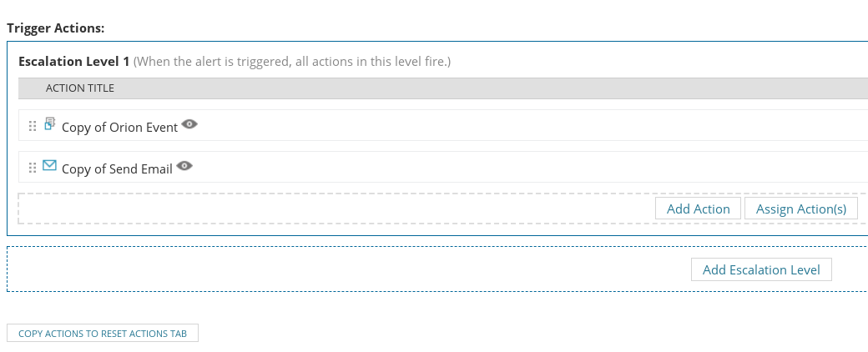The image size is (868, 352).
Task: Click the ACTION TITLE column header
Action: pos(80,88)
